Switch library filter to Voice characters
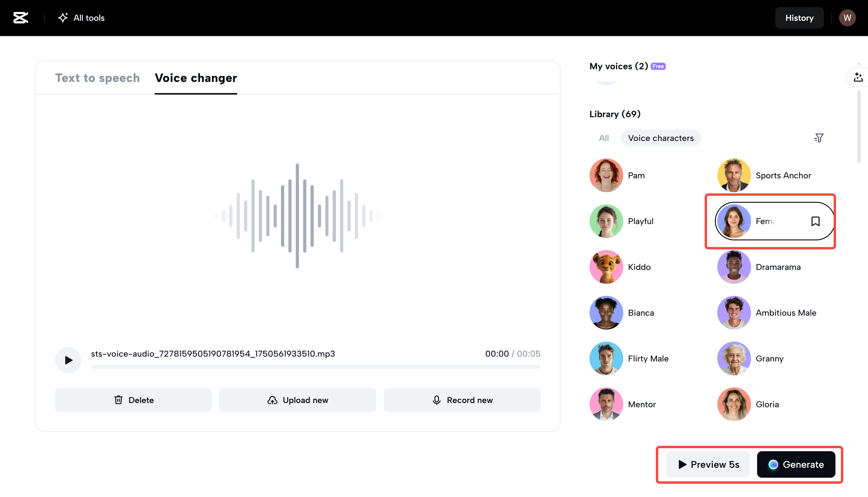The height and width of the screenshot is (497, 868). click(x=661, y=138)
